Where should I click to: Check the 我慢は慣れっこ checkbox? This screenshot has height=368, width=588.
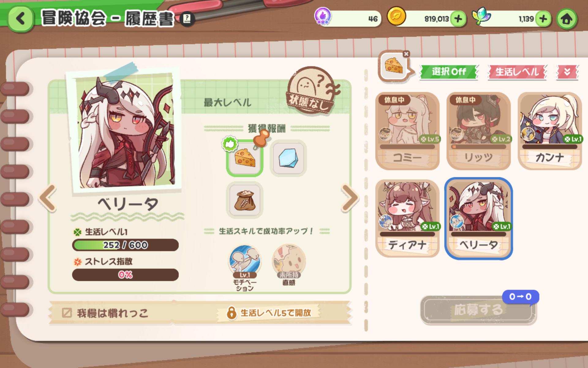tap(67, 313)
